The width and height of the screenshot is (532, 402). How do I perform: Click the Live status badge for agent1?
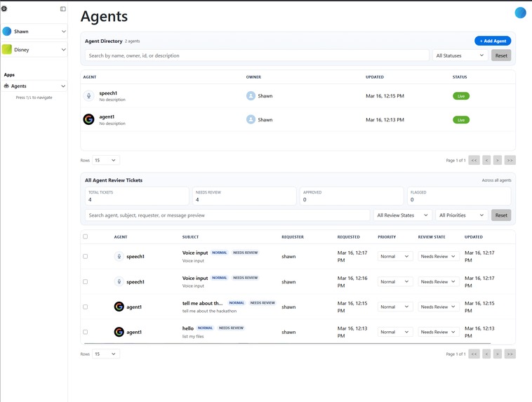click(461, 120)
